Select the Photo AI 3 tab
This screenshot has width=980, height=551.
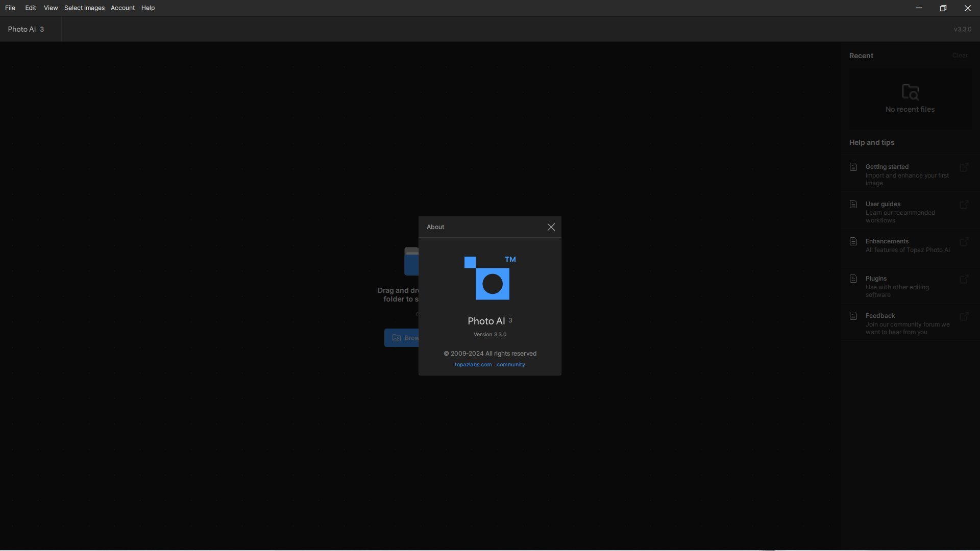[26, 29]
